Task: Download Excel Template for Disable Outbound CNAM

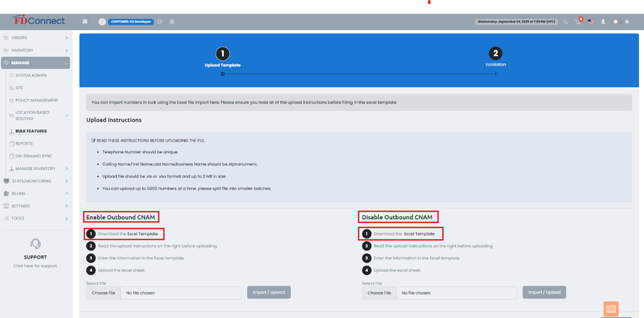Action: (x=419, y=234)
